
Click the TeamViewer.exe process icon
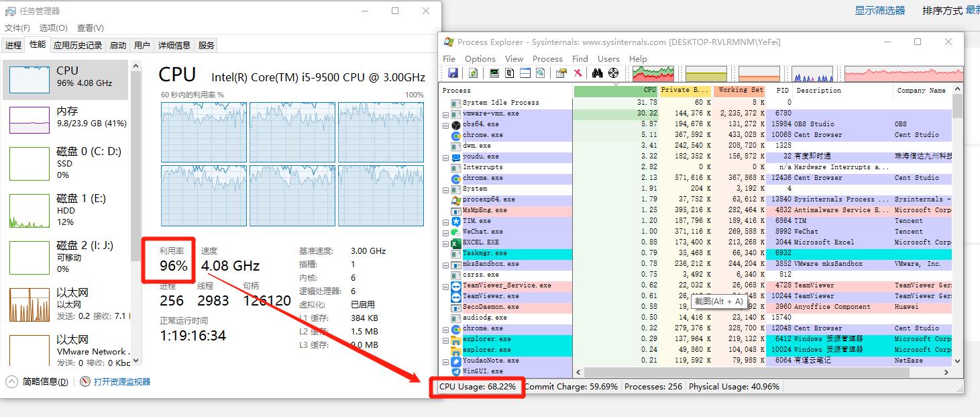point(456,296)
